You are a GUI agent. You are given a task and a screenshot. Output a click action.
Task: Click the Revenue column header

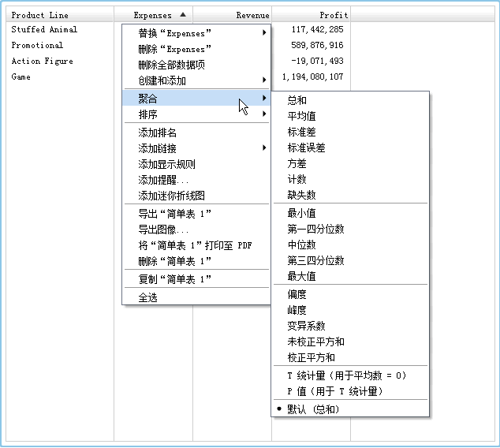click(232, 15)
